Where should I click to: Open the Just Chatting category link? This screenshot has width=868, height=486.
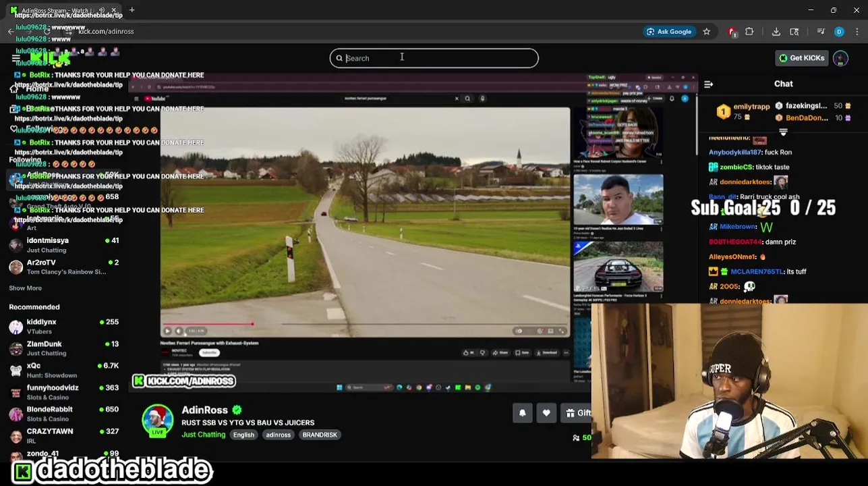203,435
